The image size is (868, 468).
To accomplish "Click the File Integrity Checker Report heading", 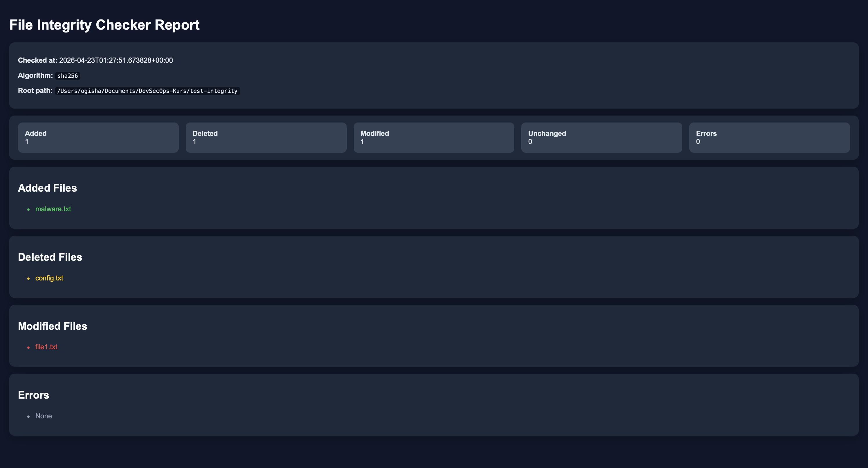I will tap(104, 25).
